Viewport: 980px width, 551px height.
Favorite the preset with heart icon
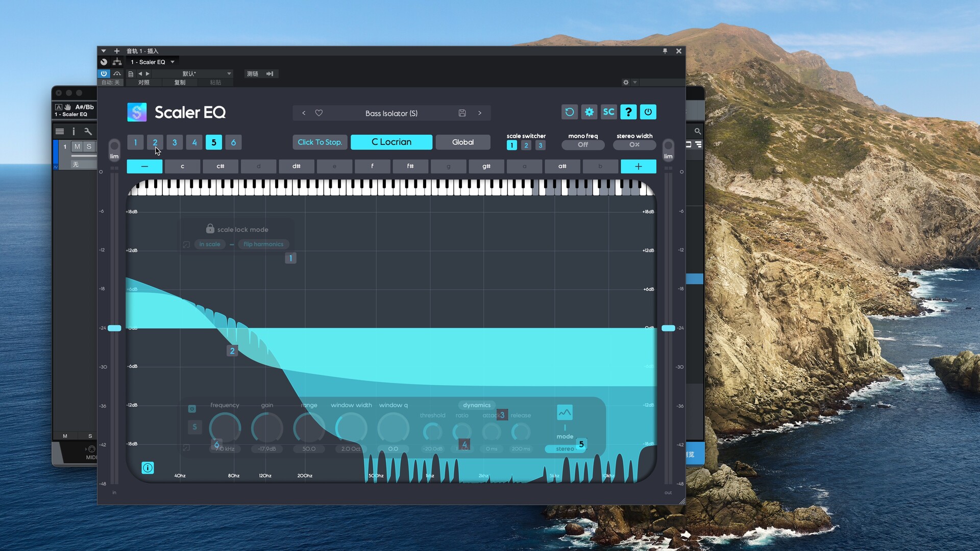coord(319,113)
